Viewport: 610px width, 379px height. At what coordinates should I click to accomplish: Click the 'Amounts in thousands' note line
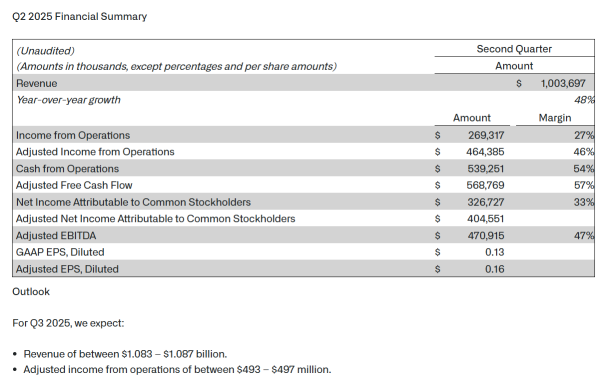pos(177,67)
